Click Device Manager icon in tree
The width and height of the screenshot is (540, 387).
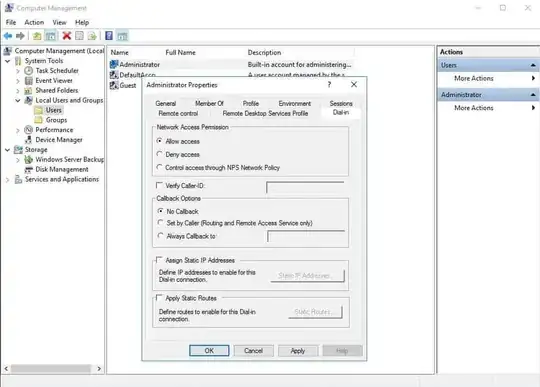(29, 140)
